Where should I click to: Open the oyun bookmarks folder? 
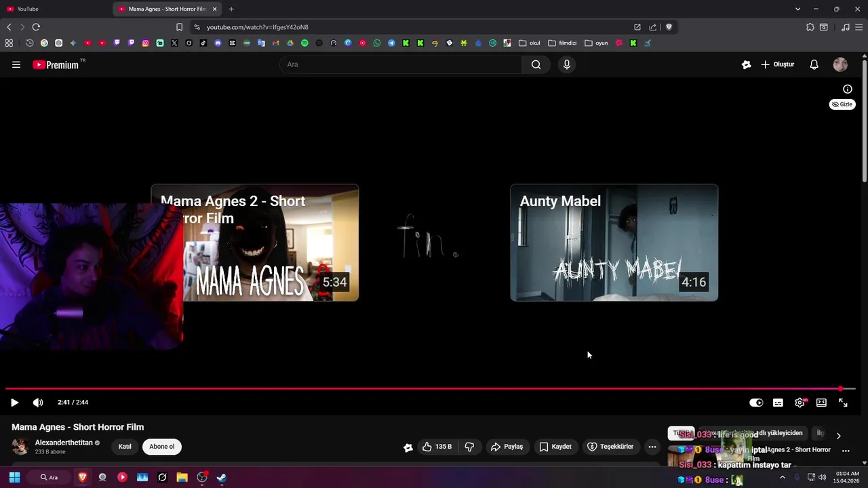pos(596,43)
